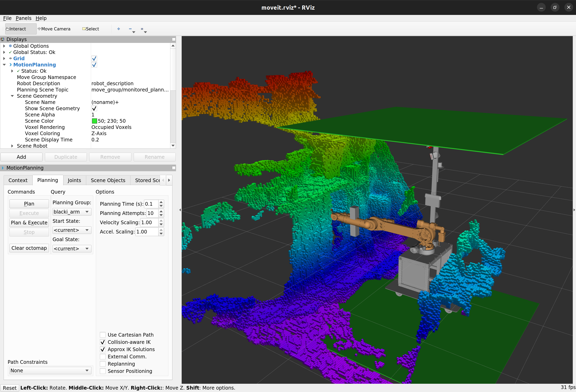The image size is (576, 392).
Task: Float the MotionPanning panel via header icon
Action: tap(174, 168)
